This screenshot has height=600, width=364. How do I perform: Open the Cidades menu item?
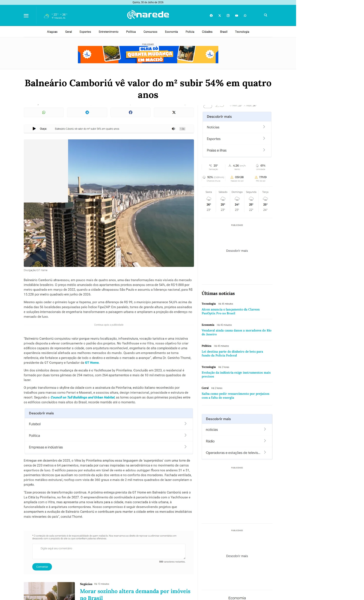point(207,32)
